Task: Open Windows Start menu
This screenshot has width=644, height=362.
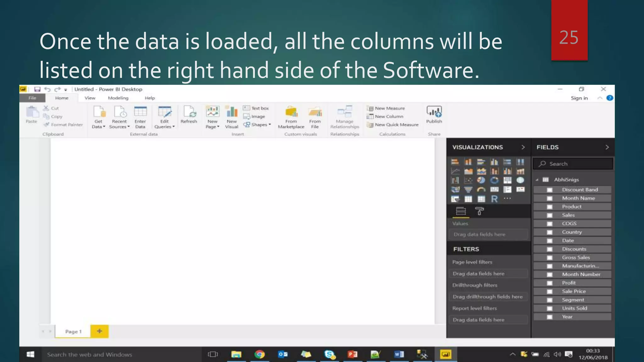Action: click(31, 354)
